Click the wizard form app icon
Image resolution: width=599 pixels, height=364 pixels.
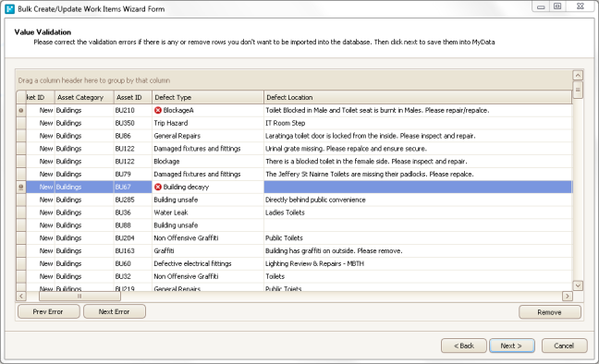pyautogui.click(x=9, y=9)
